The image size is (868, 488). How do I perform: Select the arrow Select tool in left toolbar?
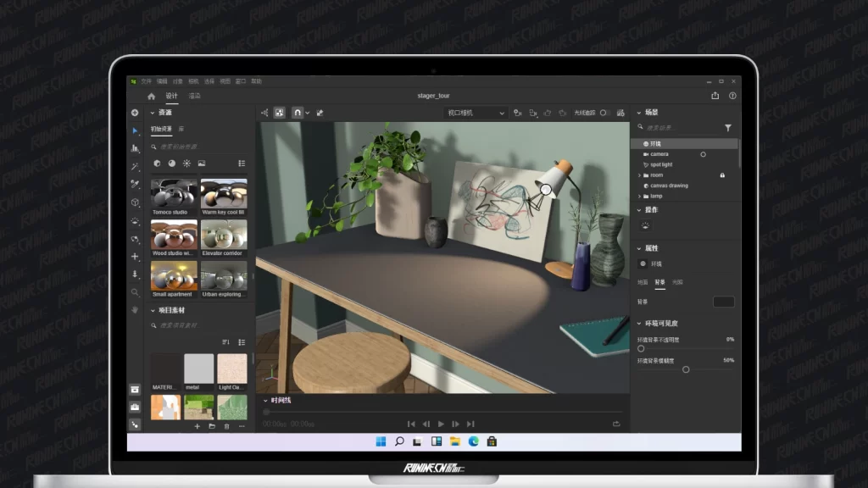(x=135, y=131)
